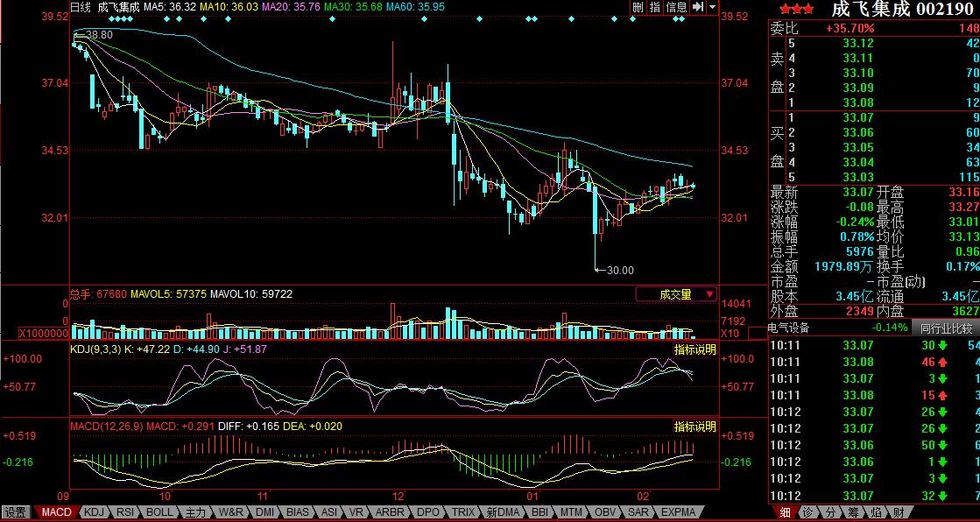Screen dimensions: 980x522
Task: Click the 筹 icon in bottom-right tabs
Action: [x=851, y=512]
